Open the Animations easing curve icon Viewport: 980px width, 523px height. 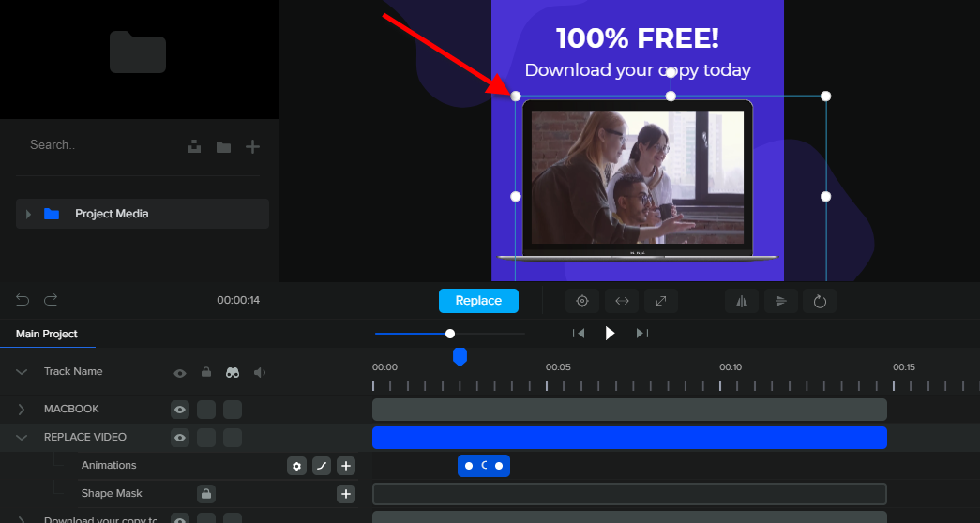click(322, 466)
